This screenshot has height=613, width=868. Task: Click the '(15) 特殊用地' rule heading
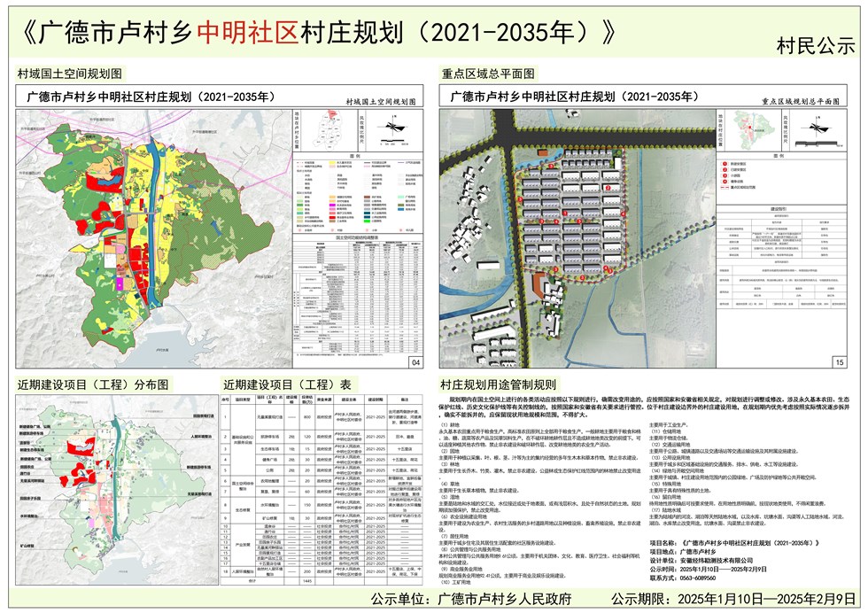(x=665, y=484)
